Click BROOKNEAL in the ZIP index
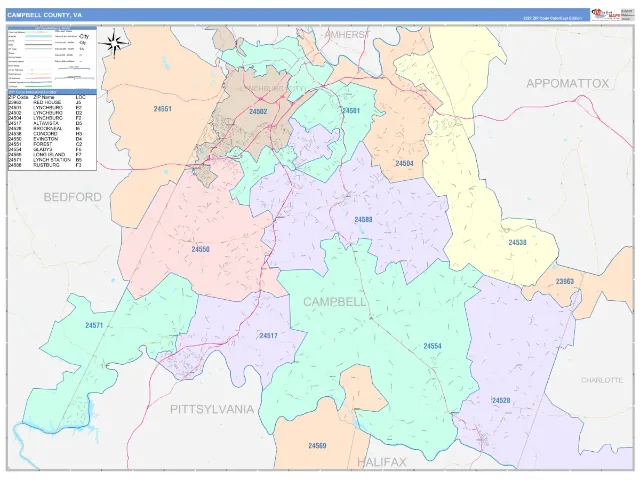 tap(48, 129)
